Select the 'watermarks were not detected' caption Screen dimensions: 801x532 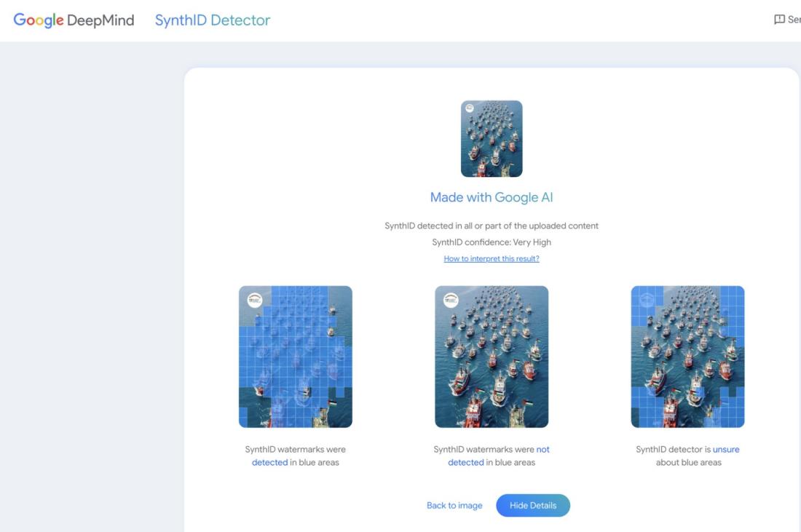point(492,456)
